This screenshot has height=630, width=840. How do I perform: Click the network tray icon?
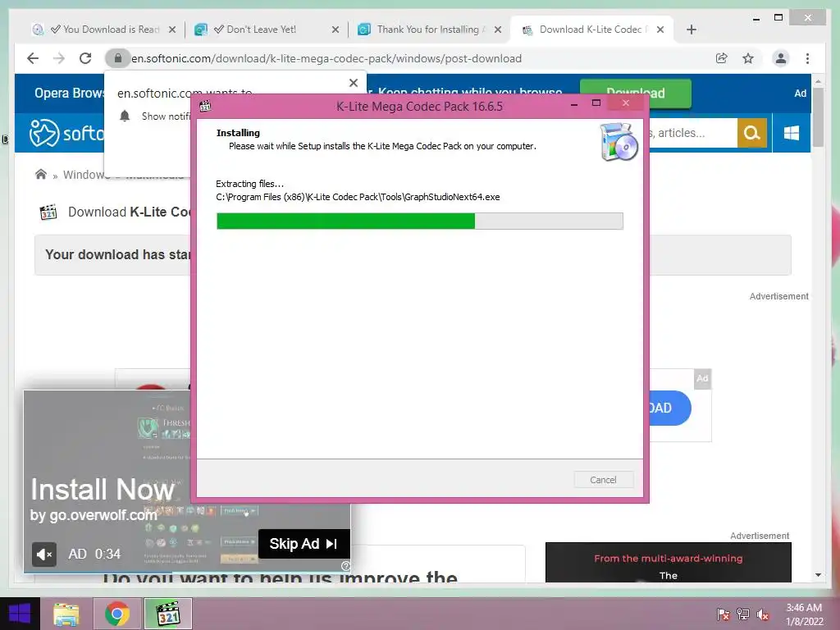(x=743, y=614)
